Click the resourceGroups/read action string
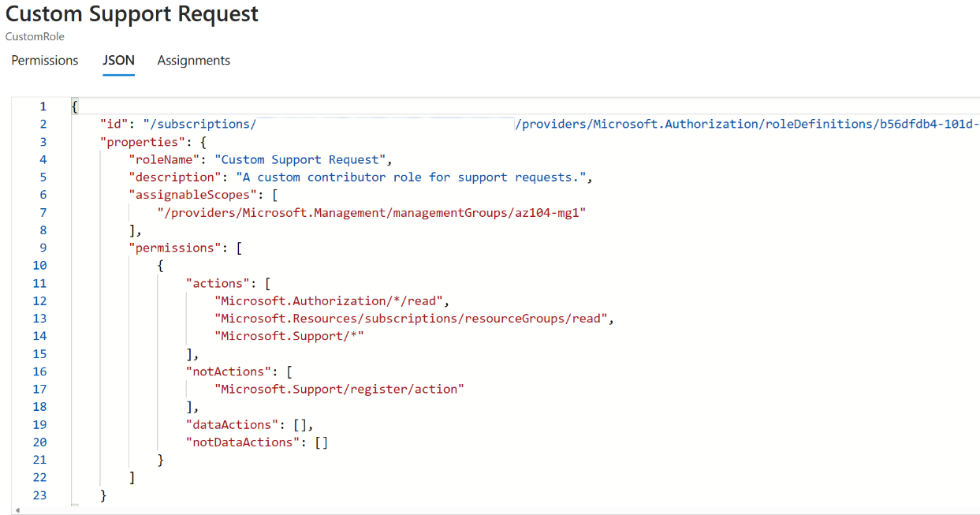The image size is (980, 515). pos(413,319)
